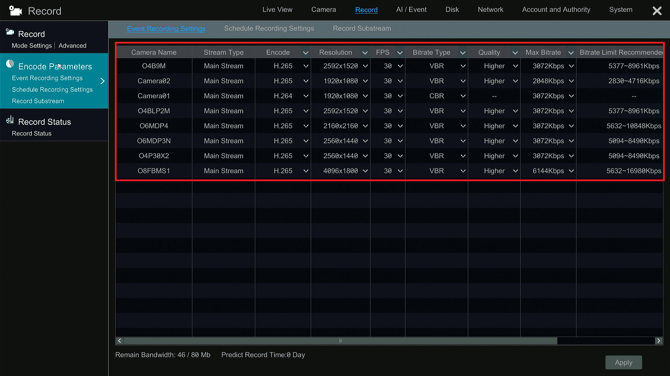670x376 pixels.
Task: Open the Resolution column header dropdown
Action: coord(364,53)
